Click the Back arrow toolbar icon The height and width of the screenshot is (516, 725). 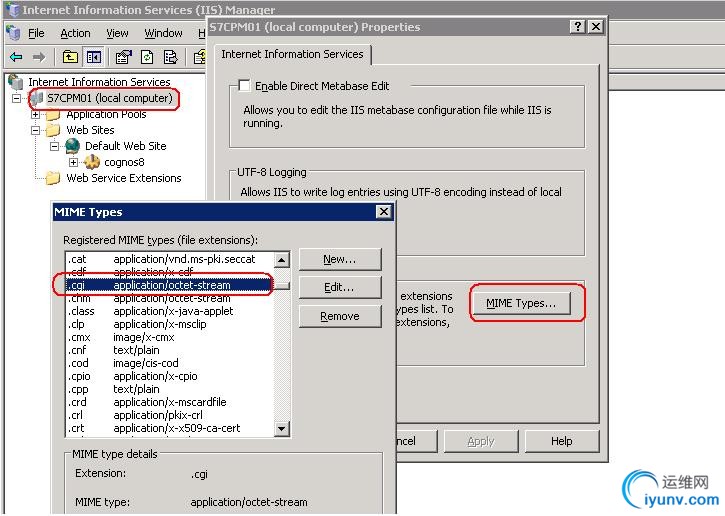tap(16, 57)
